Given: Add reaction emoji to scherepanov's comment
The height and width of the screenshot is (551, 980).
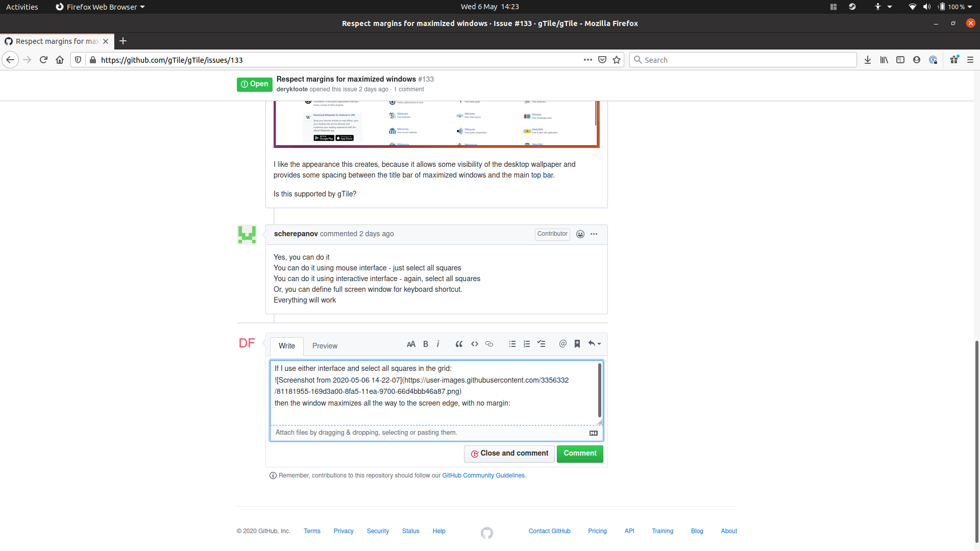Looking at the screenshot, I should coord(580,234).
